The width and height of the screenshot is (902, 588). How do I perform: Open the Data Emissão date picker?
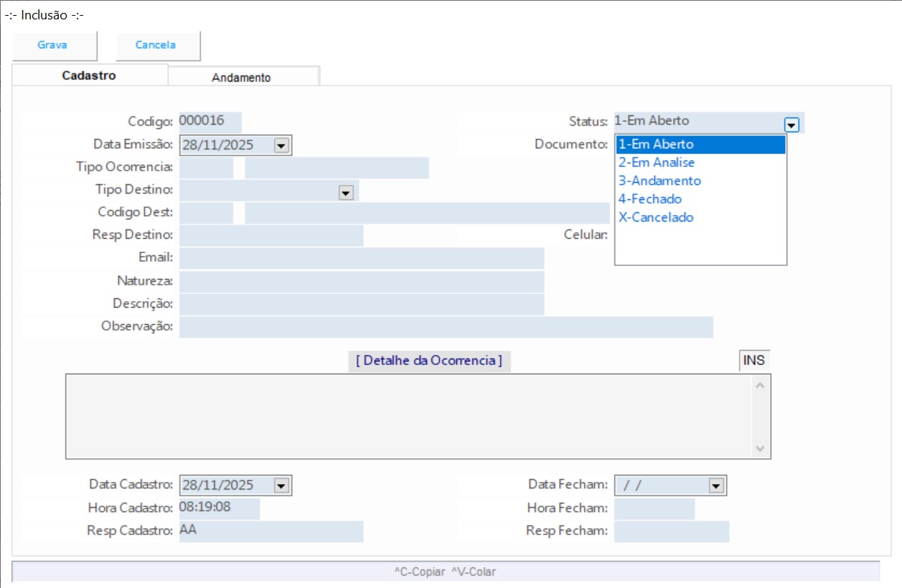point(281,146)
